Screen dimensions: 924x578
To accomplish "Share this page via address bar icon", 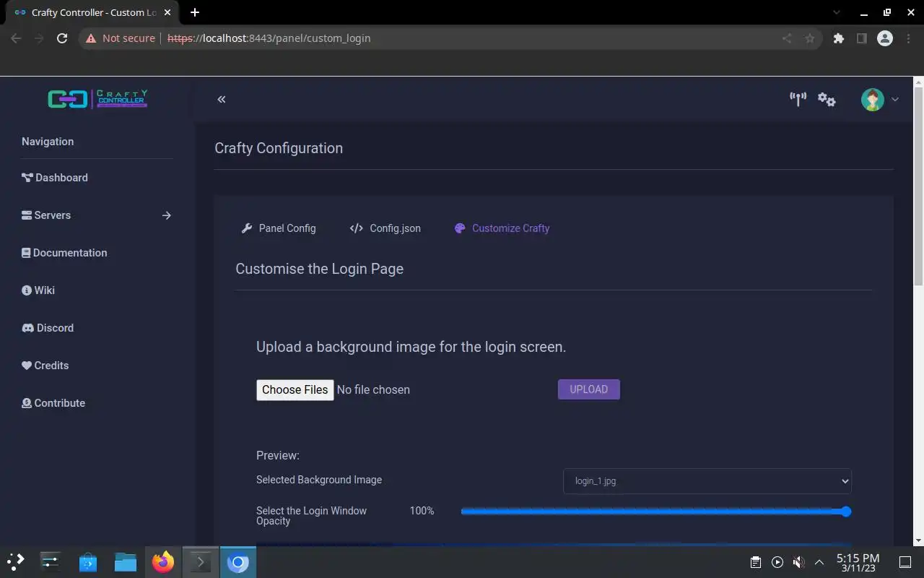I will tap(787, 38).
